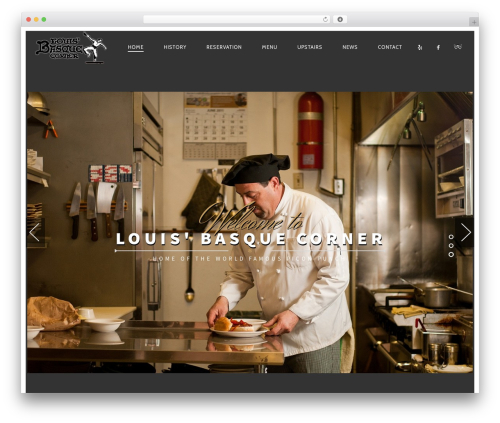
Task: Open the Yelp social icon
Action: 420,48
